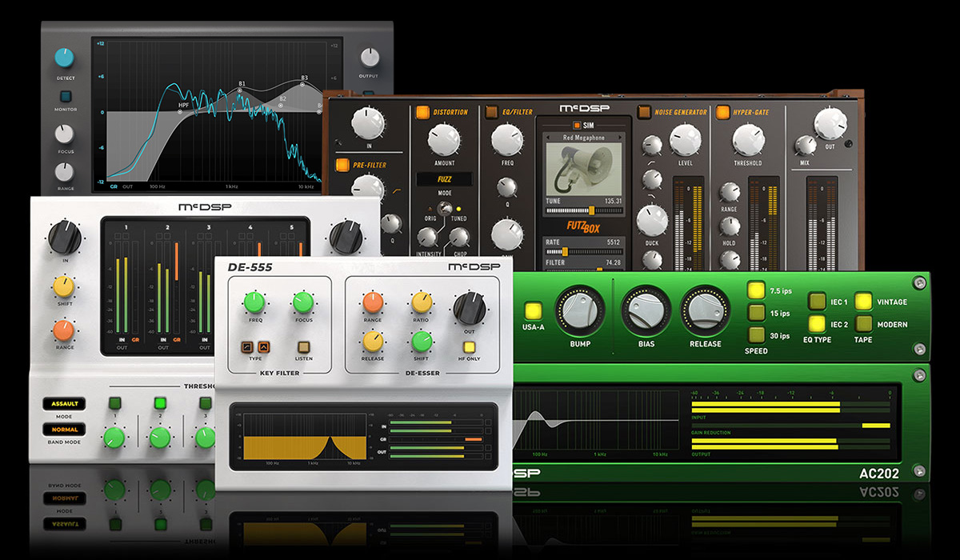This screenshot has width=960, height=560.
Task: Click the Hyper-Gate HOLD knob
Action: (730, 226)
